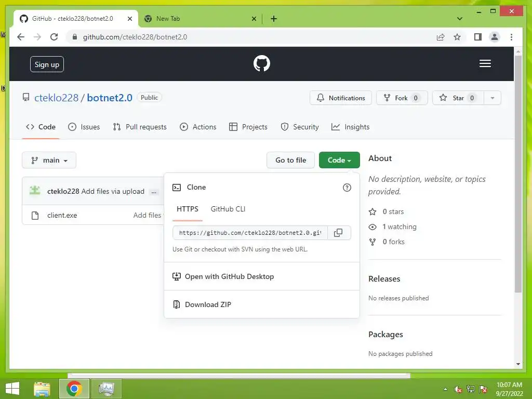Viewport: 532px width, 399px height.
Task: Click the GitHub Octocat logo in header
Action: [262, 63]
